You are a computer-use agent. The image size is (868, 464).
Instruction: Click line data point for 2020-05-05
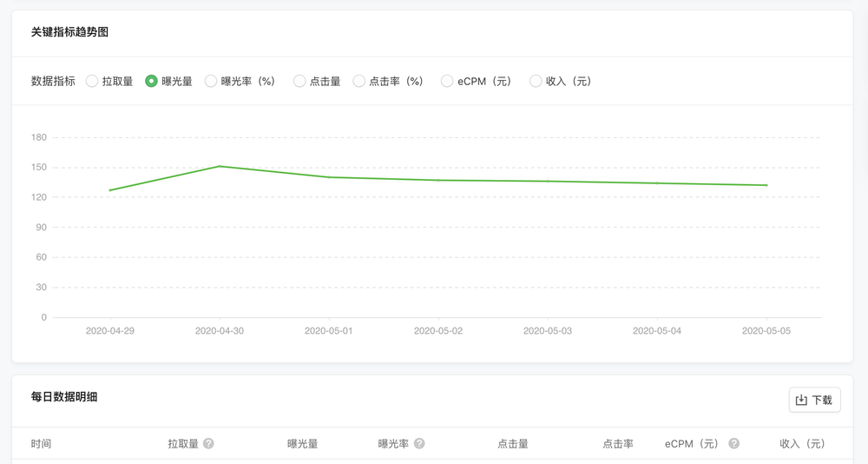tap(766, 185)
